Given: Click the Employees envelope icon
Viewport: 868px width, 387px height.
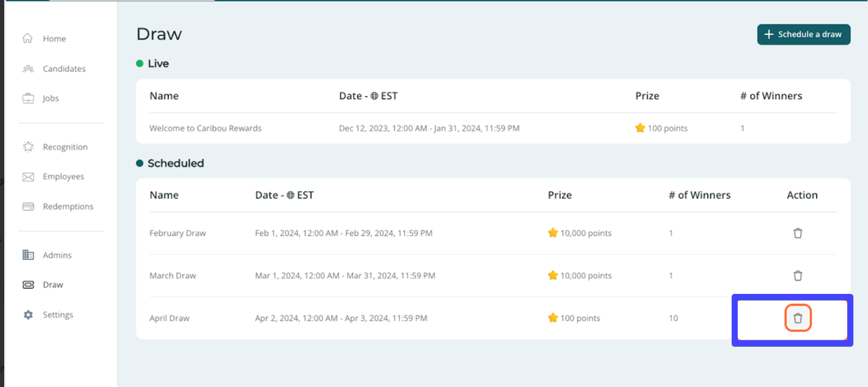Looking at the screenshot, I should pos(28,176).
